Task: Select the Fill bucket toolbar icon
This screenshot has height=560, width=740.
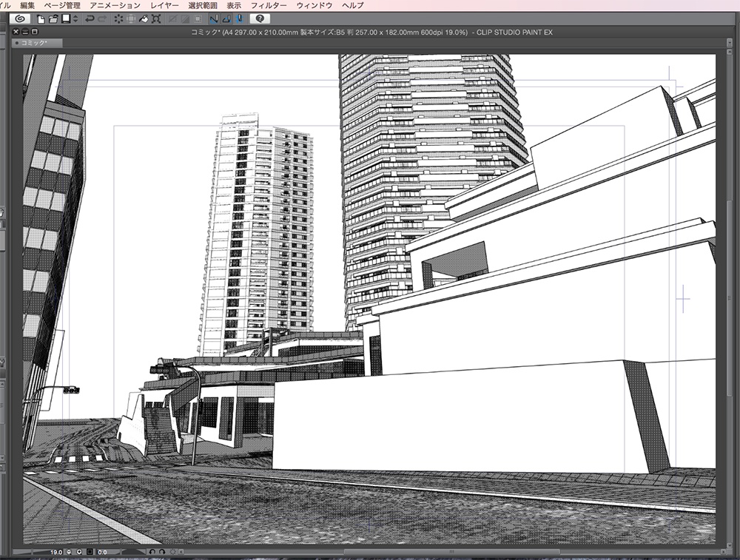Action: (x=144, y=19)
